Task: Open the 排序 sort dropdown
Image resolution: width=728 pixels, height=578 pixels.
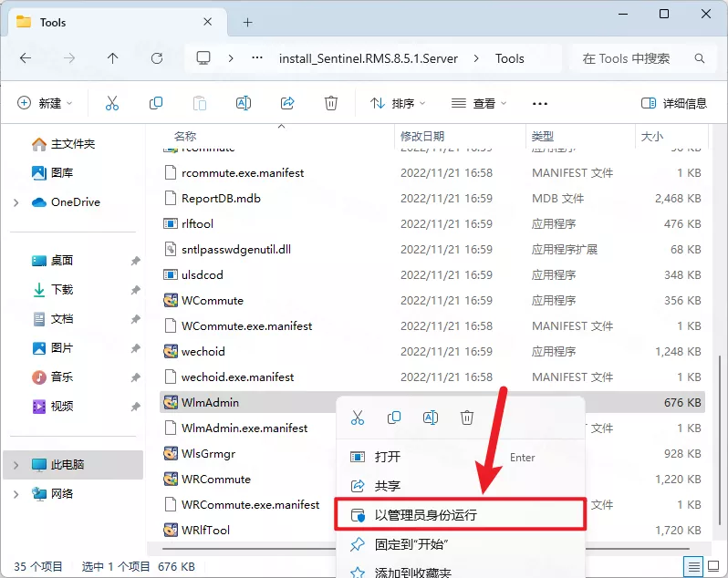Action: pos(398,103)
